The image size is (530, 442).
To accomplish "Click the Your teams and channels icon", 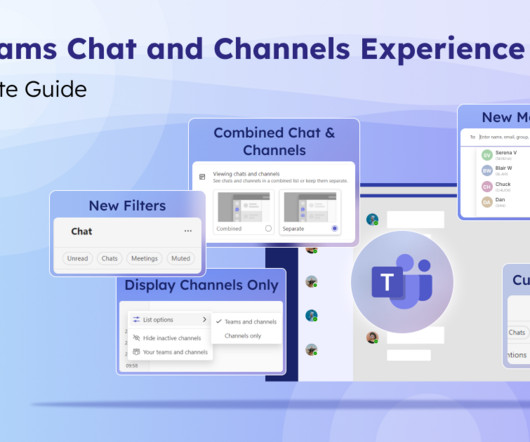I will (x=136, y=352).
